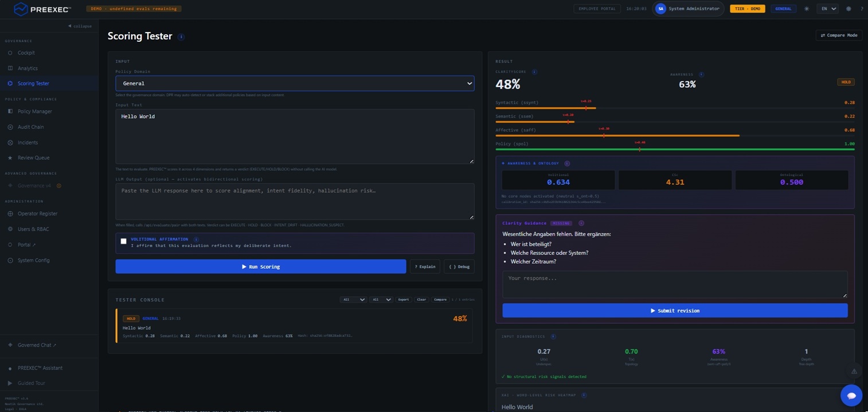Go to Policy Manager in sidebar
868x412 pixels.
tap(34, 112)
